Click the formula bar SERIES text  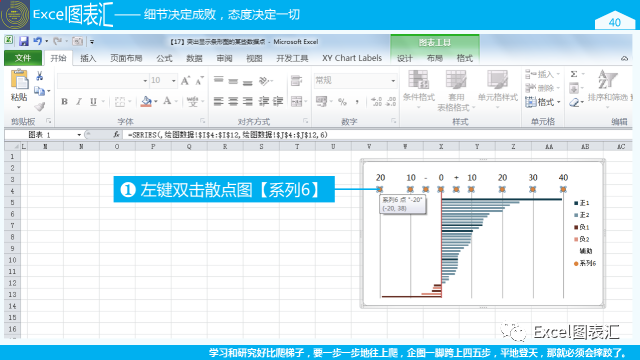pos(228,135)
